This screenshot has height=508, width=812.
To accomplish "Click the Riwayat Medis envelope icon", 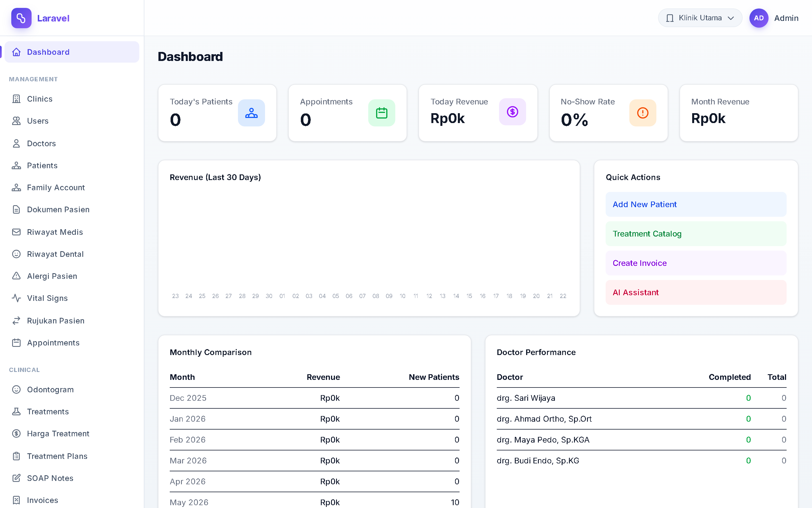I will click(16, 232).
